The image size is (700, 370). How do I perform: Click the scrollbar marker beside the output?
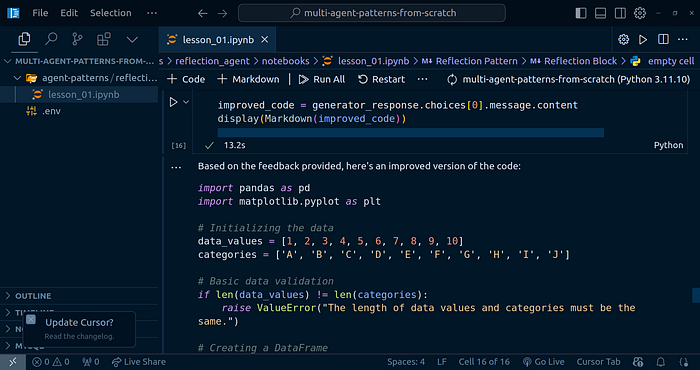pos(696,295)
